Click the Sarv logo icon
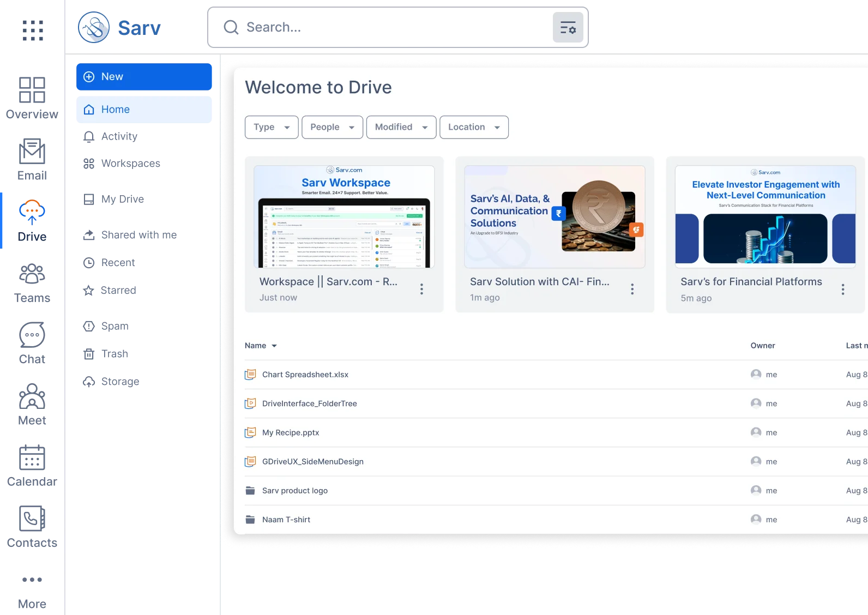Image resolution: width=868 pixels, height=615 pixels. coord(94,27)
